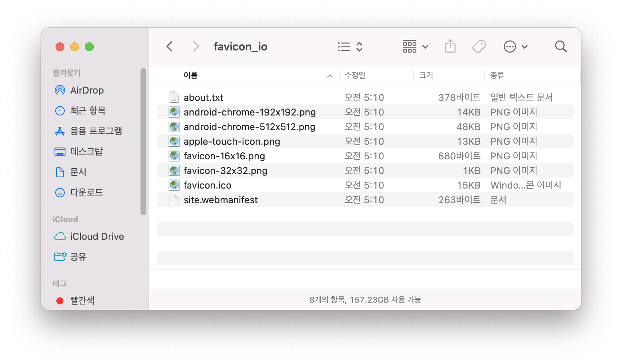Sort by the 크기 column header
Image resolution: width=622 pixels, height=364 pixels.
pos(426,75)
